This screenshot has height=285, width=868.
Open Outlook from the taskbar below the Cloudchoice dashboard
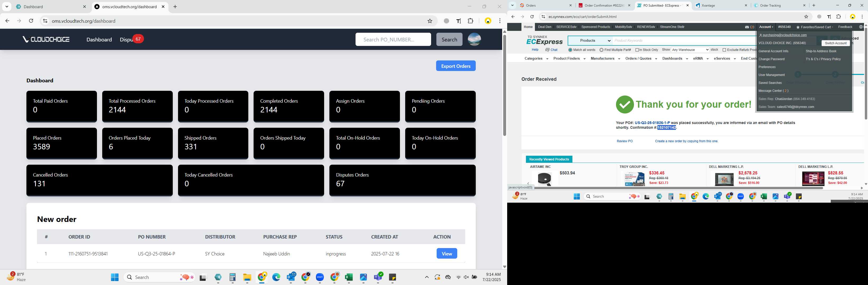click(x=291, y=277)
